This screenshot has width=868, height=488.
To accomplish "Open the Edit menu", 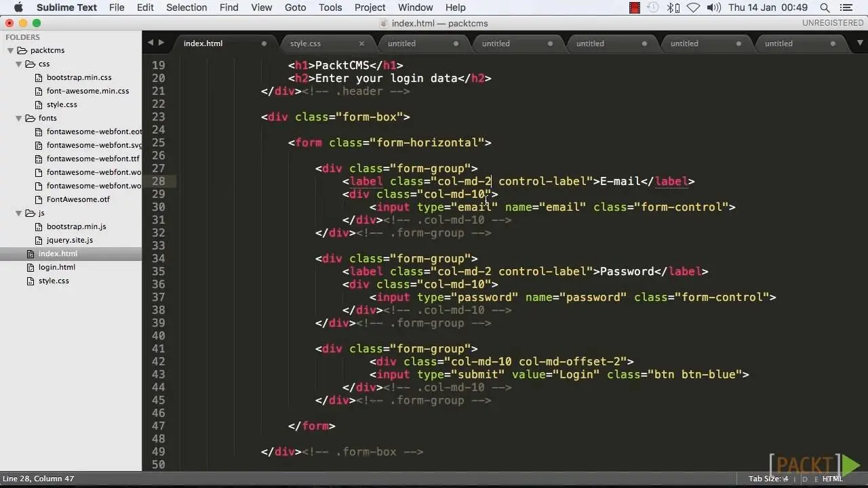I will tap(145, 7).
